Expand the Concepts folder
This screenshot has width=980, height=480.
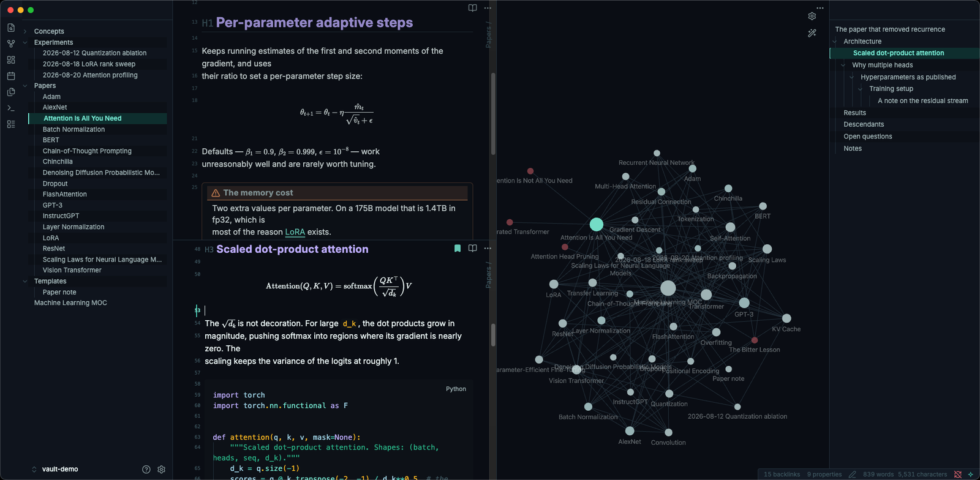click(x=25, y=32)
